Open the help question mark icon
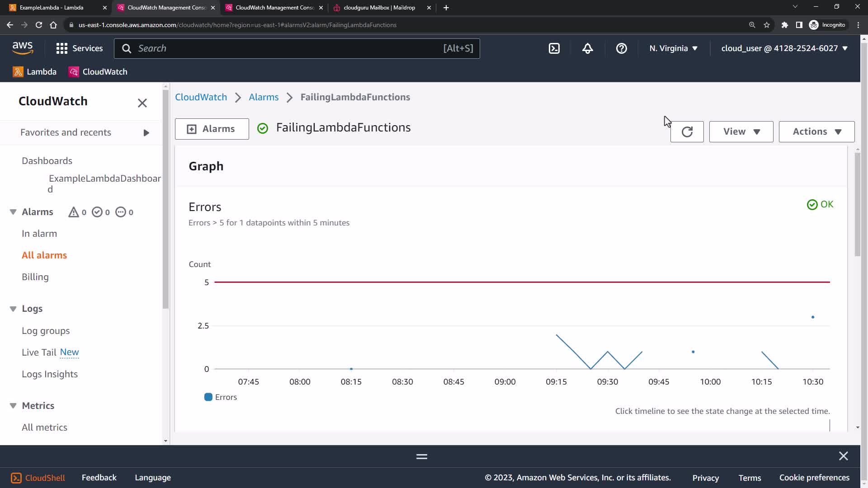Image resolution: width=868 pixels, height=488 pixels. (x=621, y=48)
